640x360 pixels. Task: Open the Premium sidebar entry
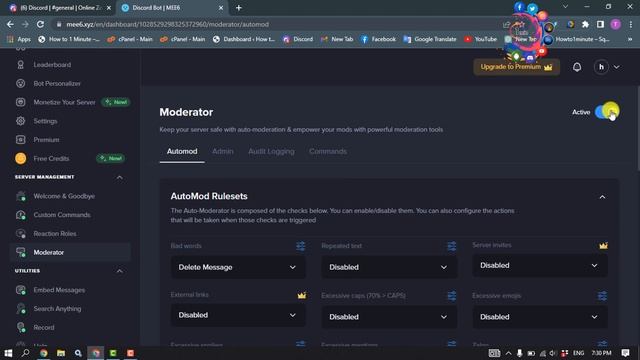[46, 140]
